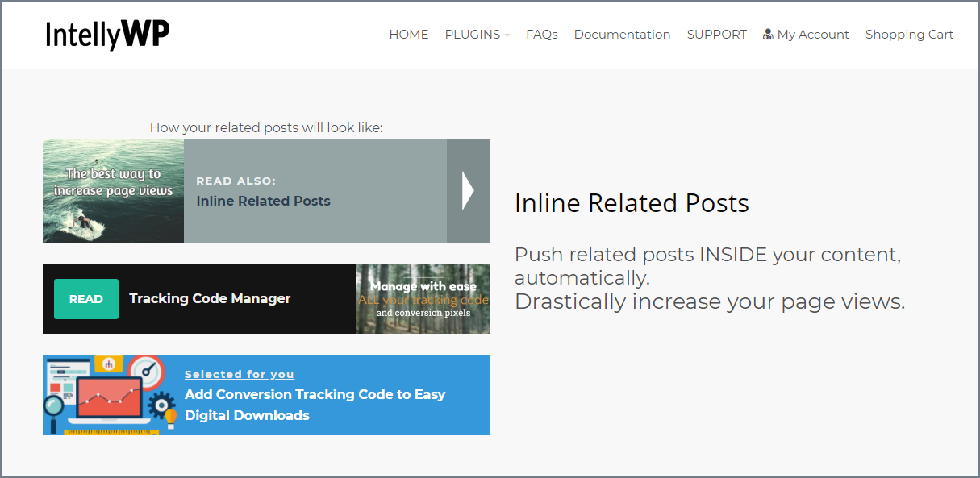Click the forest 'Manage with ease' thumbnail

coord(423,299)
